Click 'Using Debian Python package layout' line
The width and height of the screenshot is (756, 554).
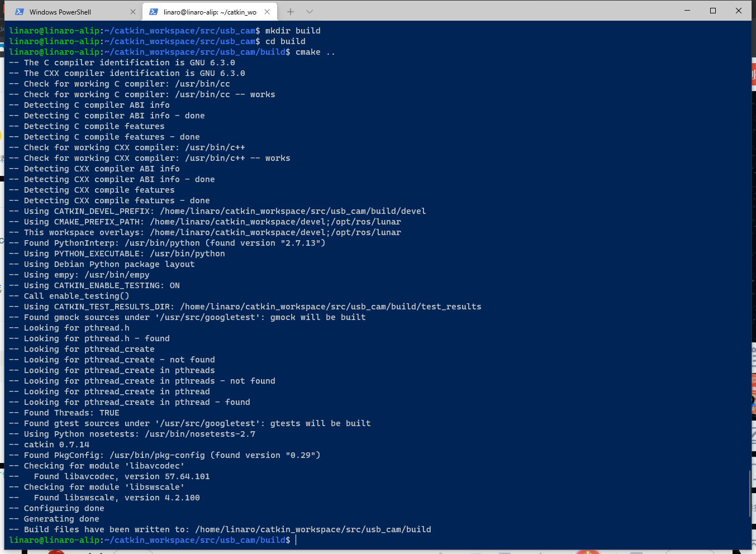pyautogui.click(x=102, y=264)
